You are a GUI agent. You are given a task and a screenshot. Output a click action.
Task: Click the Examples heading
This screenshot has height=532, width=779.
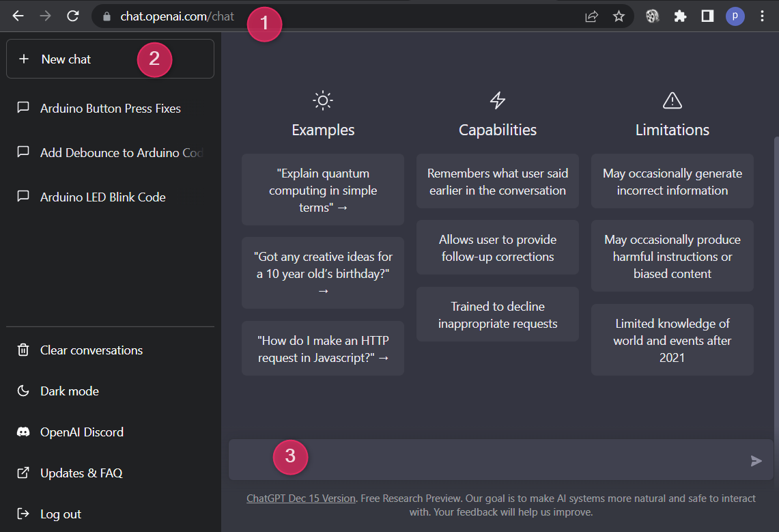tap(323, 130)
